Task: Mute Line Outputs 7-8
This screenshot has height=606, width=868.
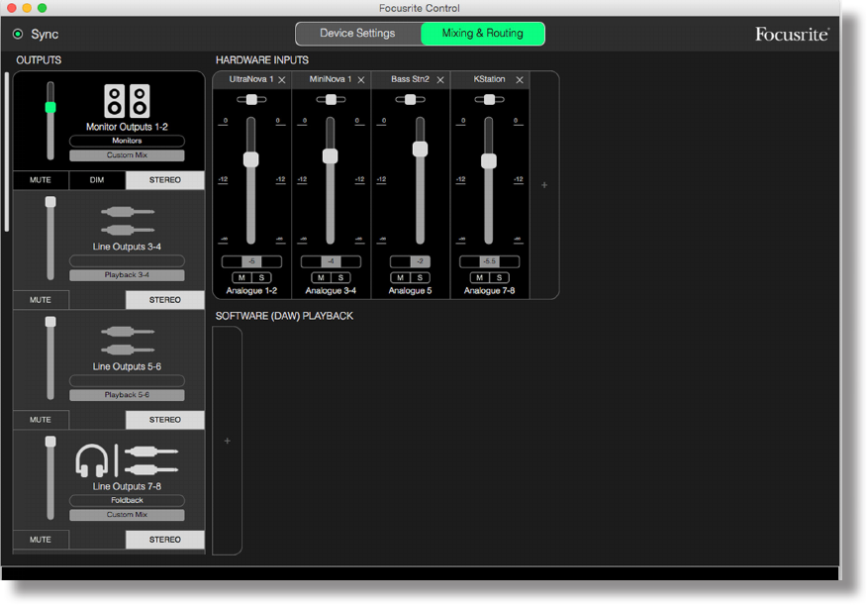Action: [41, 540]
